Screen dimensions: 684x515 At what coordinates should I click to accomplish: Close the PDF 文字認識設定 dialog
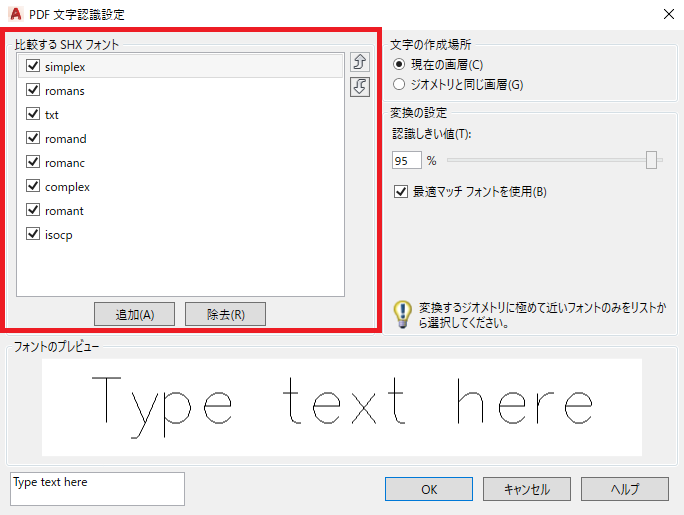(x=669, y=14)
